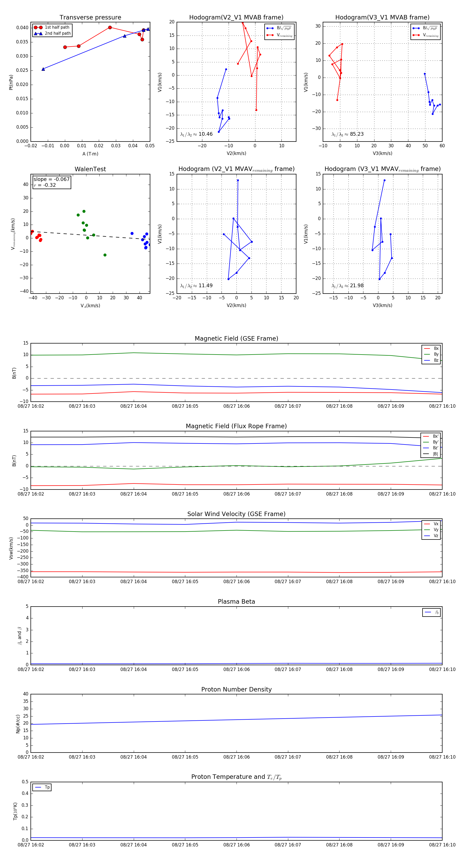Click the 'Vy' legend entry
The width and height of the screenshot is (473, 868).
point(431,530)
